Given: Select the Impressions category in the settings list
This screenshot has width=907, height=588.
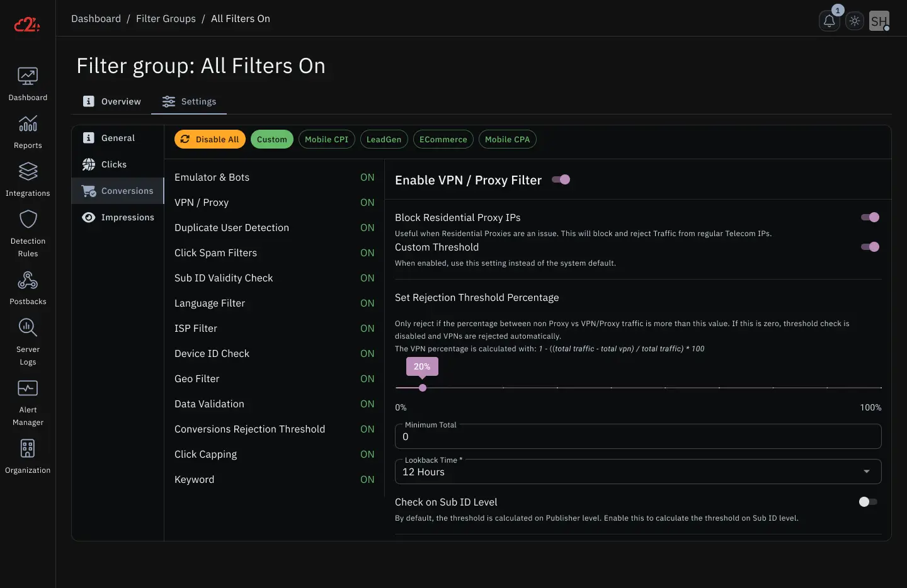Looking at the screenshot, I should [128, 217].
